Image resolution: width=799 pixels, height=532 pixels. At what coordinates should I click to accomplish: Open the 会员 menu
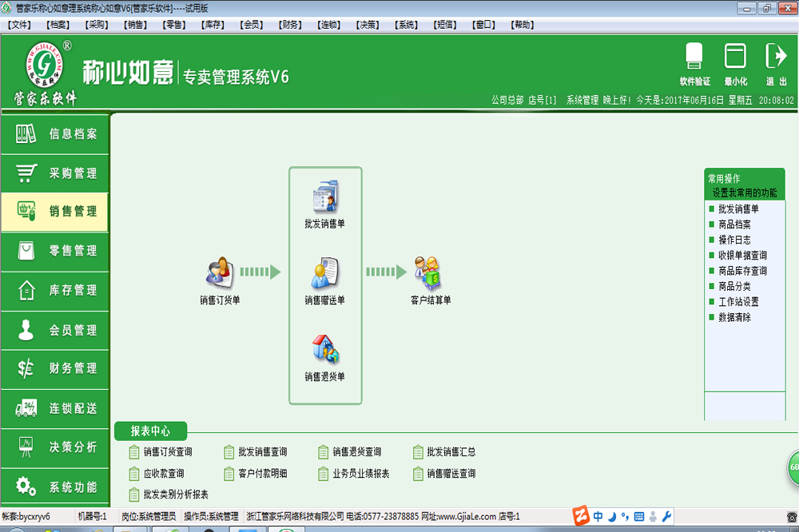(252, 25)
